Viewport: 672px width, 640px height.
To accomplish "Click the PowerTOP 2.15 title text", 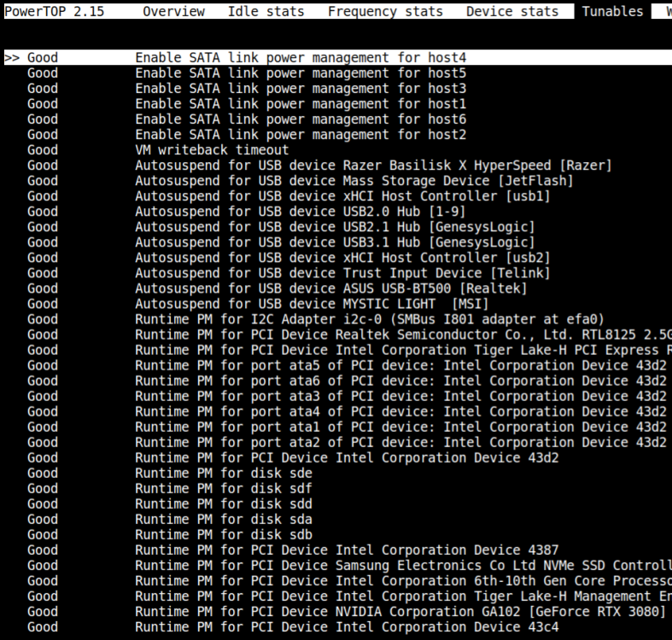I will (x=54, y=11).
